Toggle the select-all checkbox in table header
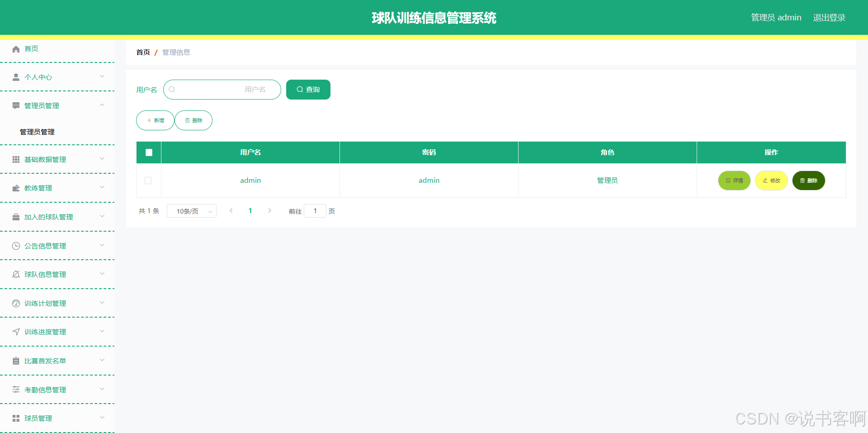 pos(149,152)
